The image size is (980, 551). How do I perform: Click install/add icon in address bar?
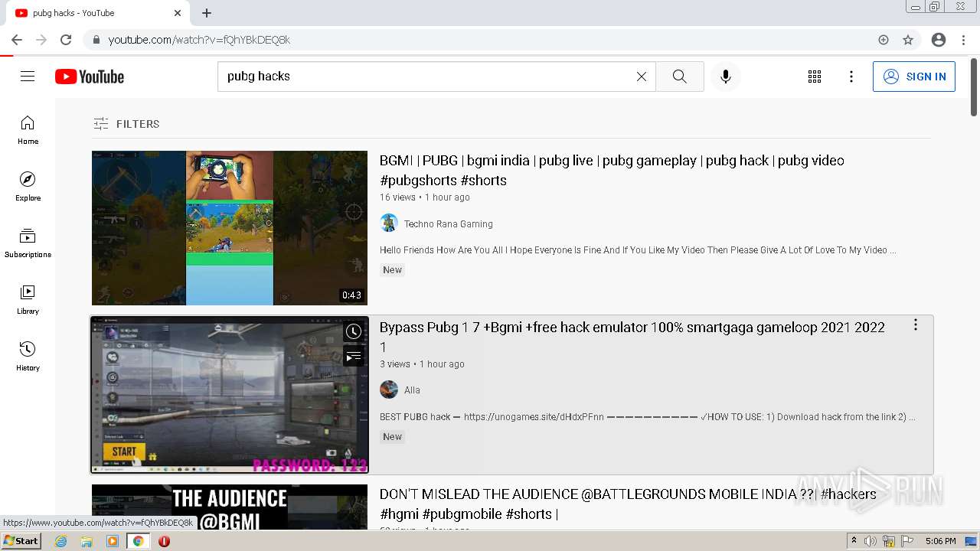(x=884, y=40)
